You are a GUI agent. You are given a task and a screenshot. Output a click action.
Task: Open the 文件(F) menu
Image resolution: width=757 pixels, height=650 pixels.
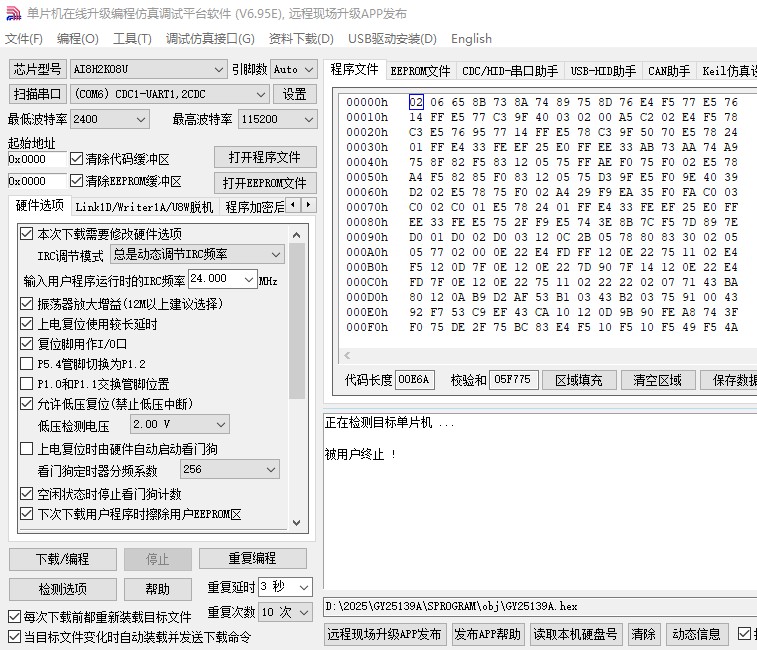[24, 39]
